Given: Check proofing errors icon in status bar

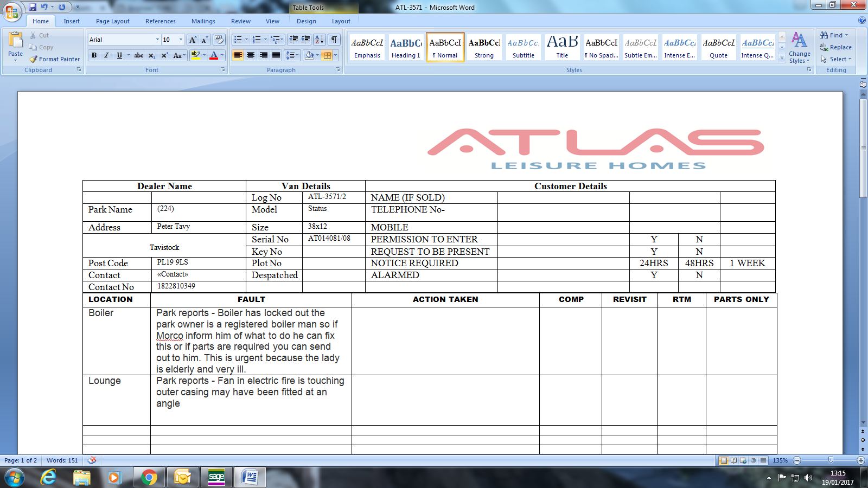Looking at the screenshot, I should [x=92, y=460].
